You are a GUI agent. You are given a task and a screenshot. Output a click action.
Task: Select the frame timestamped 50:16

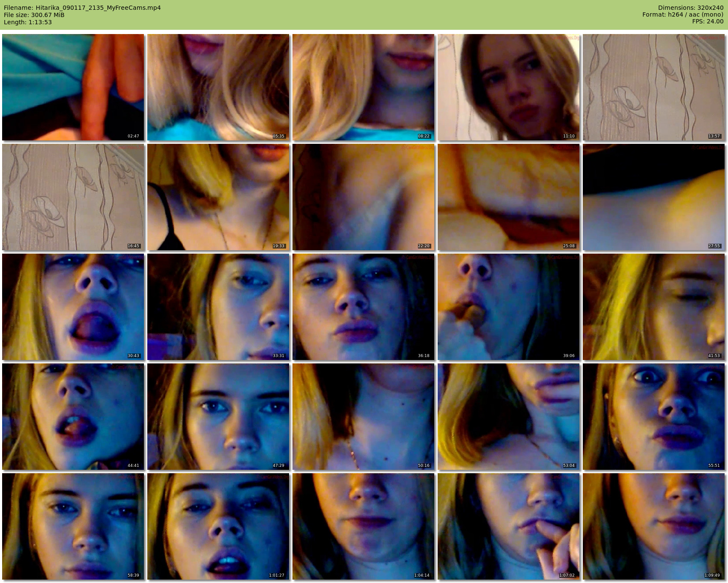tap(363, 417)
